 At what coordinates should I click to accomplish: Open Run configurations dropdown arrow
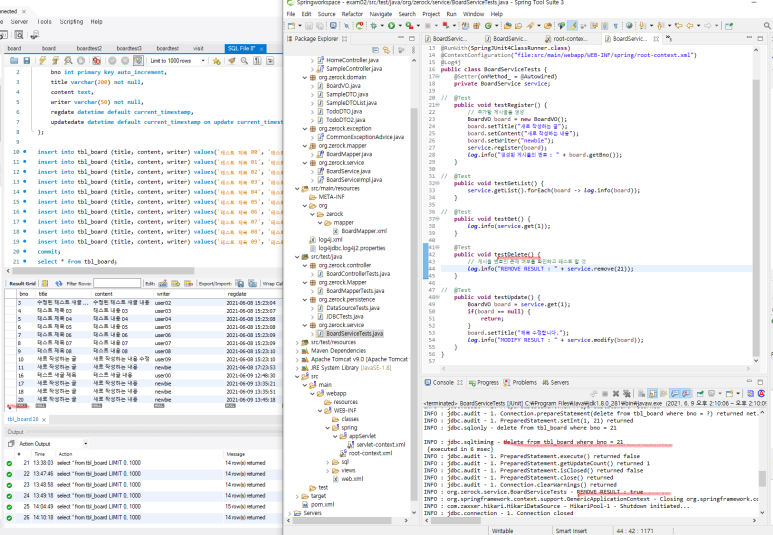[400, 26]
